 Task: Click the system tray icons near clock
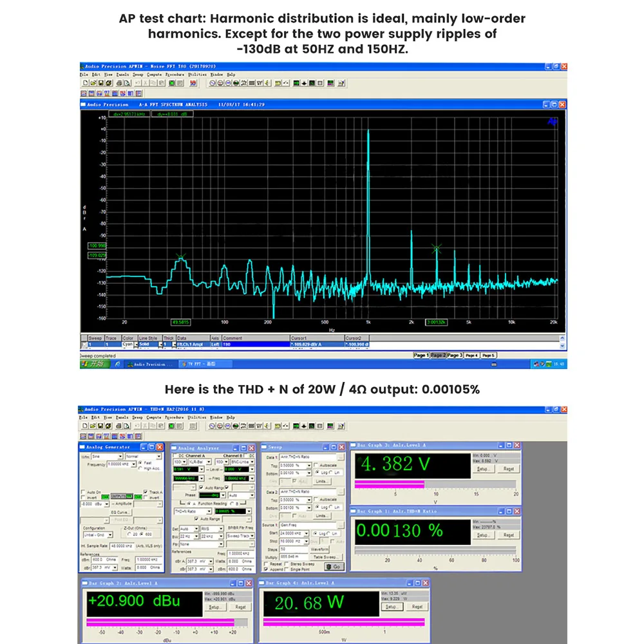(542, 364)
